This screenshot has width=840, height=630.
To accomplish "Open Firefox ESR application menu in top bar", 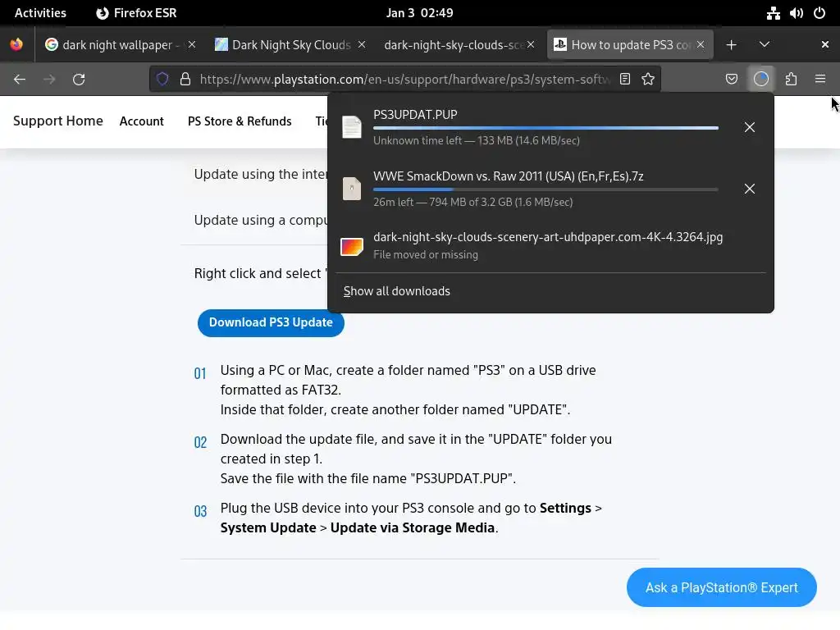I will point(136,13).
